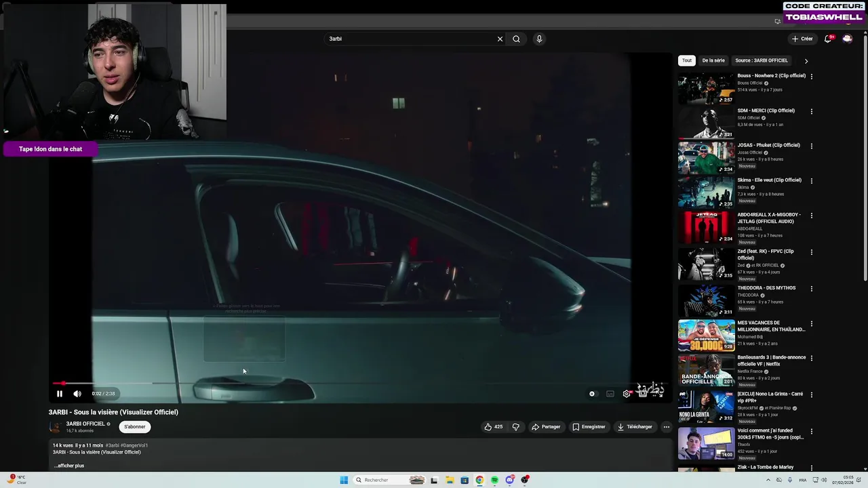The height and width of the screenshot is (488, 868).
Task: Click the Enregistrer button
Action: (x=589, y=427)
